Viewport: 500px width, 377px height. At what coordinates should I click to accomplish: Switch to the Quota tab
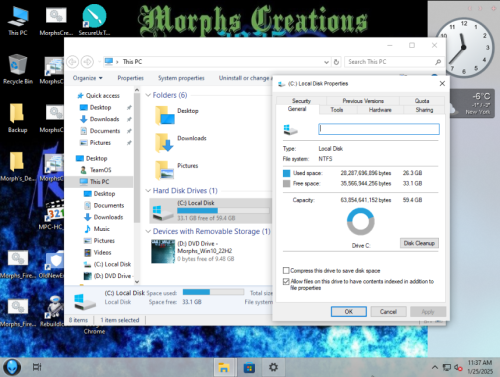pos(422,101)
